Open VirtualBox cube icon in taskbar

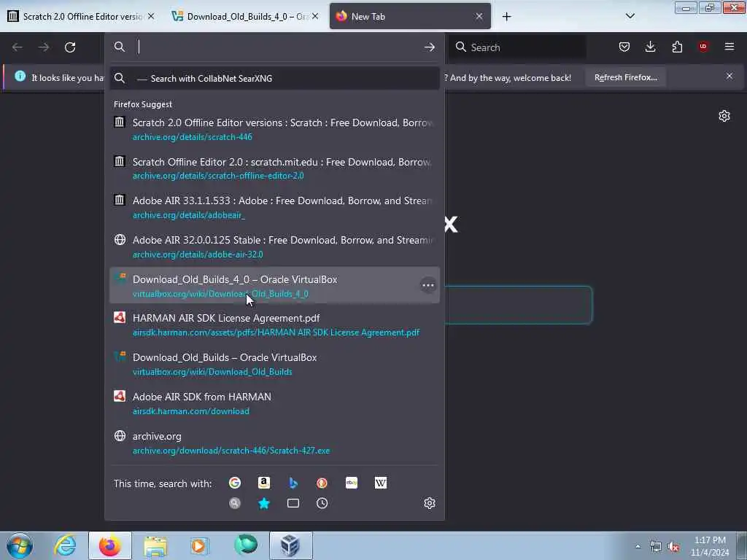pyautogui.click(x=290, y=545)
